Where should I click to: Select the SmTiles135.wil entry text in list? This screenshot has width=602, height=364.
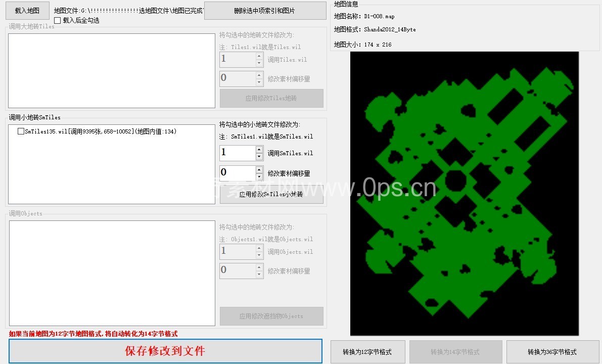100,131
